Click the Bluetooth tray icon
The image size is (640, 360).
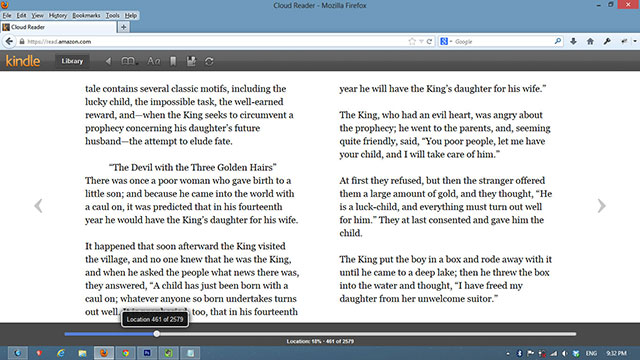coord(520,353)
